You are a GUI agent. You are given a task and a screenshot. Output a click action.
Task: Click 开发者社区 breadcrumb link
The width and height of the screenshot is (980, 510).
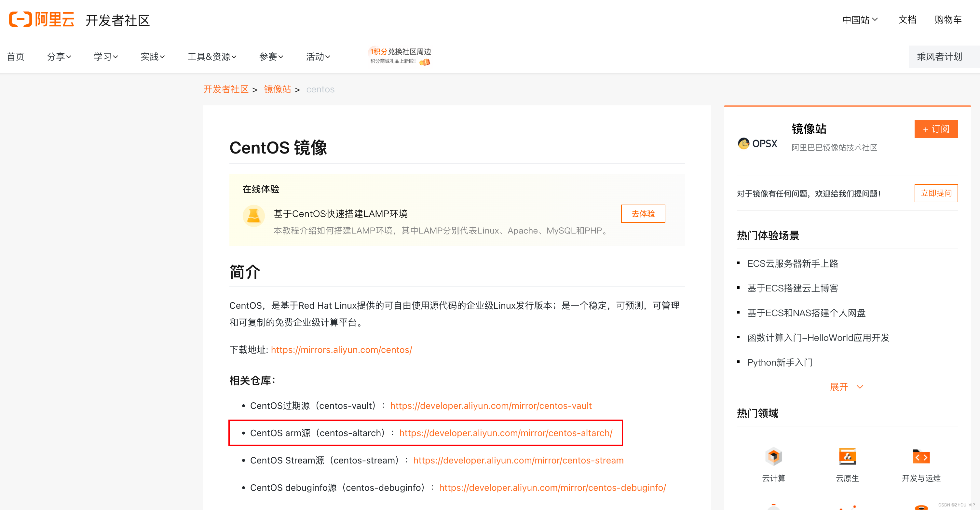[x=225, y=89]
